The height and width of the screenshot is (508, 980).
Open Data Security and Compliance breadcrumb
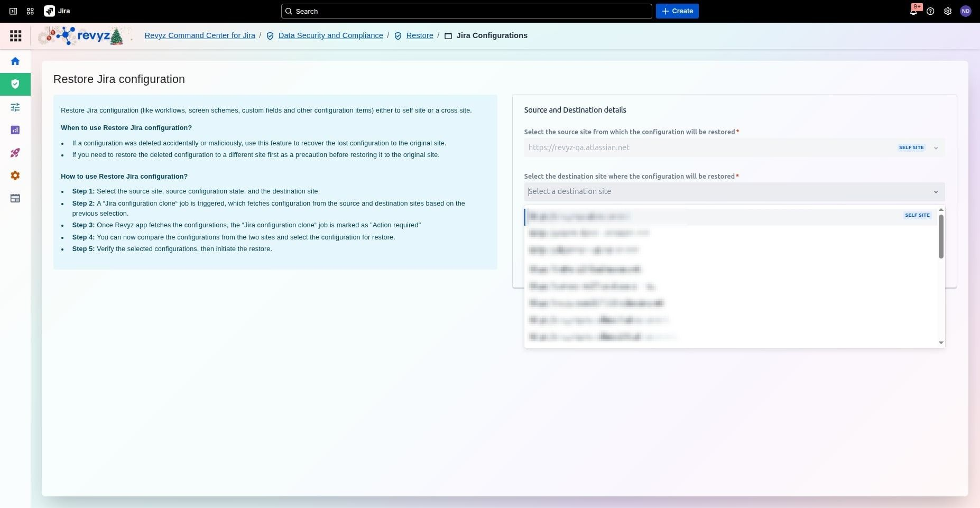(330, 35)
